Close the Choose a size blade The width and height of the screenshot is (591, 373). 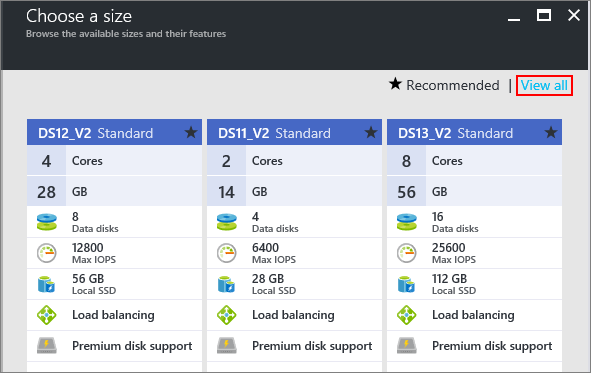tap(574, 15)
